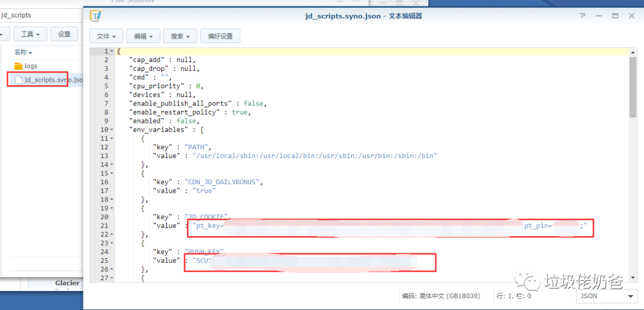Open the JSON language dropdown
Screen dimensions: 644x310
tap(606, 296)
